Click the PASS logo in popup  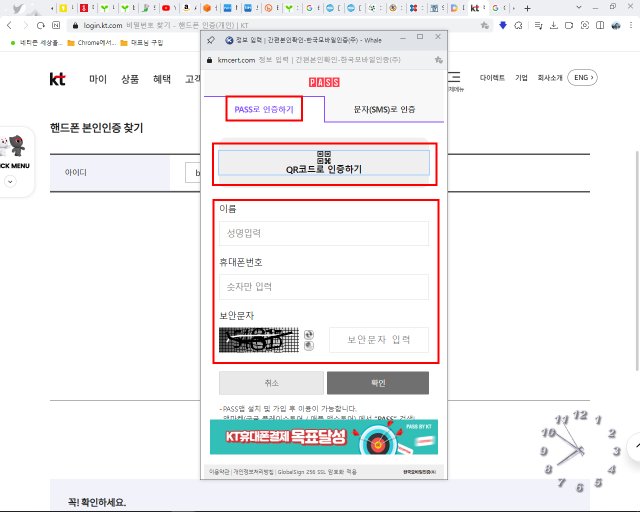coord(324,82)
